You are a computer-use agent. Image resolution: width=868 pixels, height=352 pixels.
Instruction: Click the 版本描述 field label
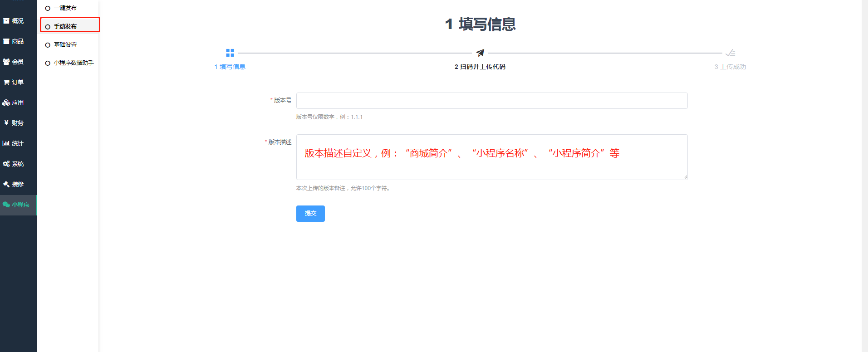280,142
